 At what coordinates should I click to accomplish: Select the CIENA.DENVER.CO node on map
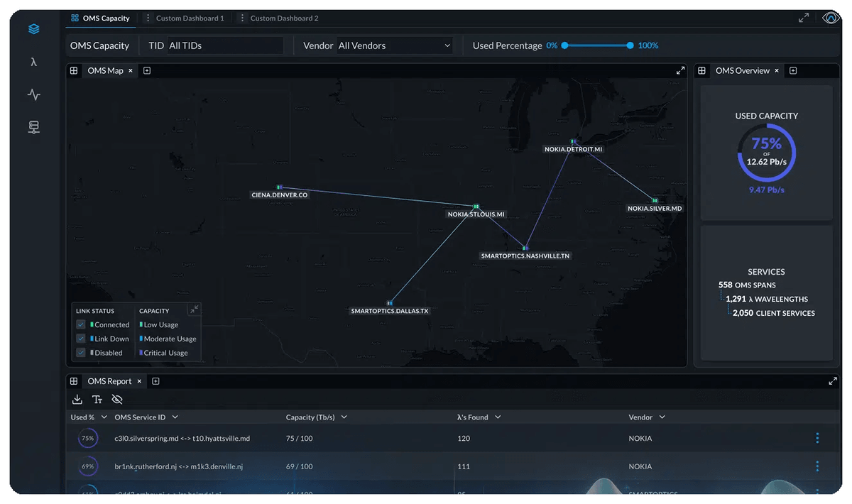click(x=280, y=187)
